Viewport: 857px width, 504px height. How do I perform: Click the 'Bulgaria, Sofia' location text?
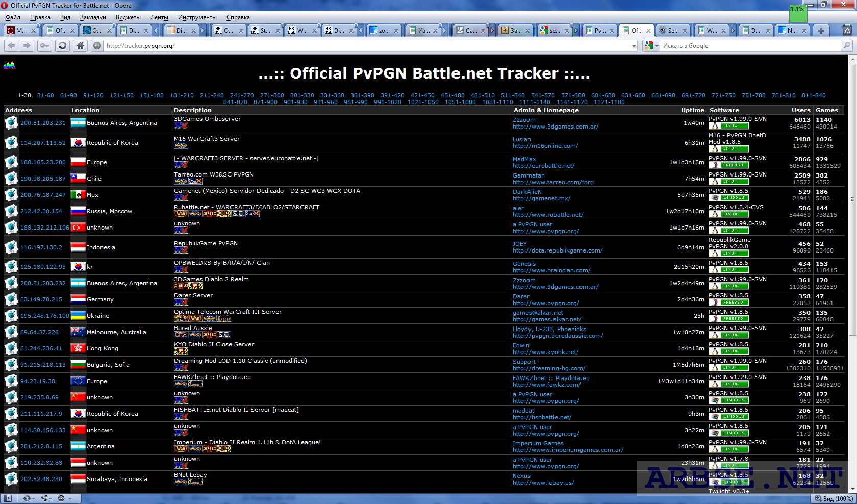coord(108,365)
